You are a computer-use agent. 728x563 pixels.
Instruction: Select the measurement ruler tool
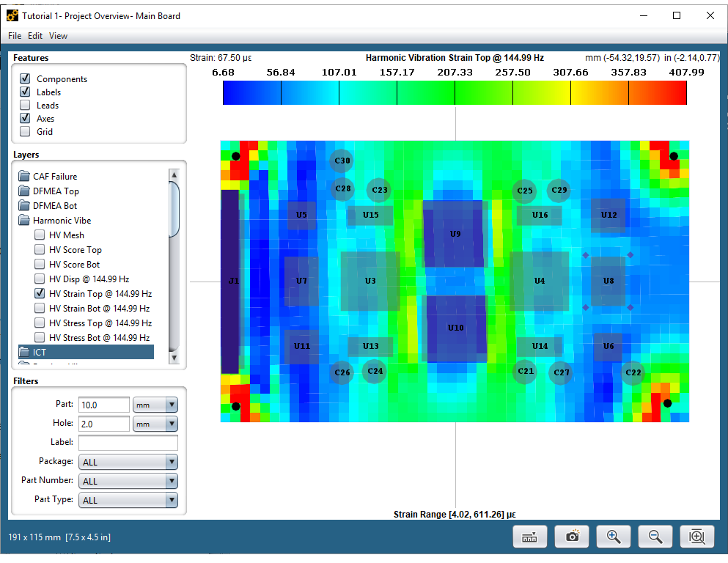529,537
